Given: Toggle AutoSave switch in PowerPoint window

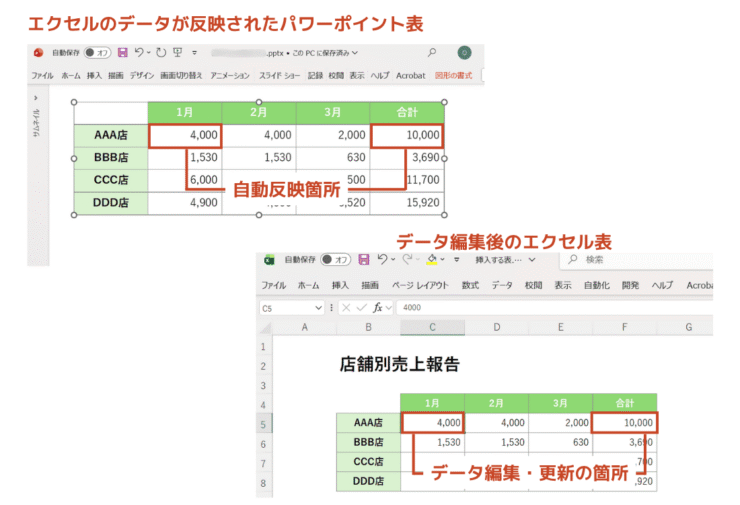Looking at the screenshot, I should pyautogui.click(x=97, y=53).
